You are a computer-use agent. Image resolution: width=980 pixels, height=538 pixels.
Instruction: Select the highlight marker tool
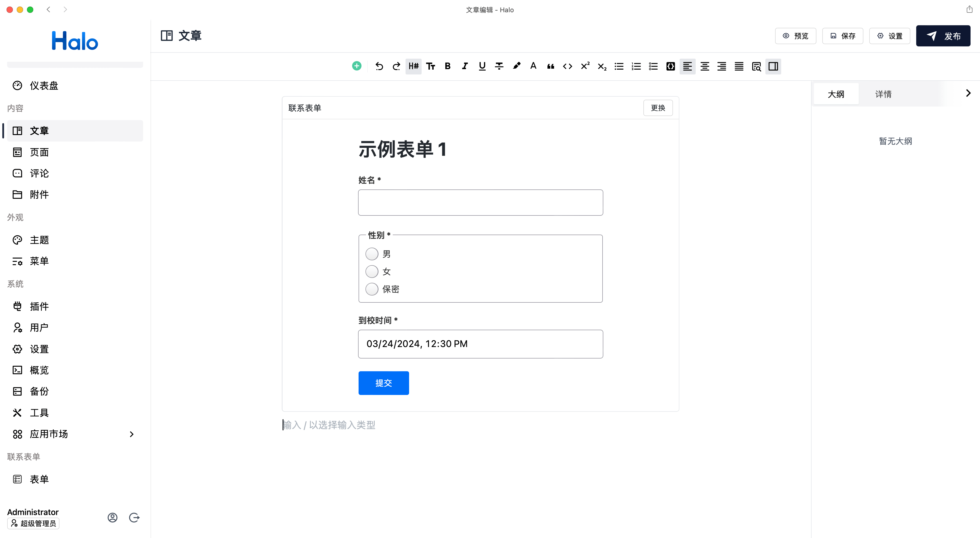tap(516, 66)
